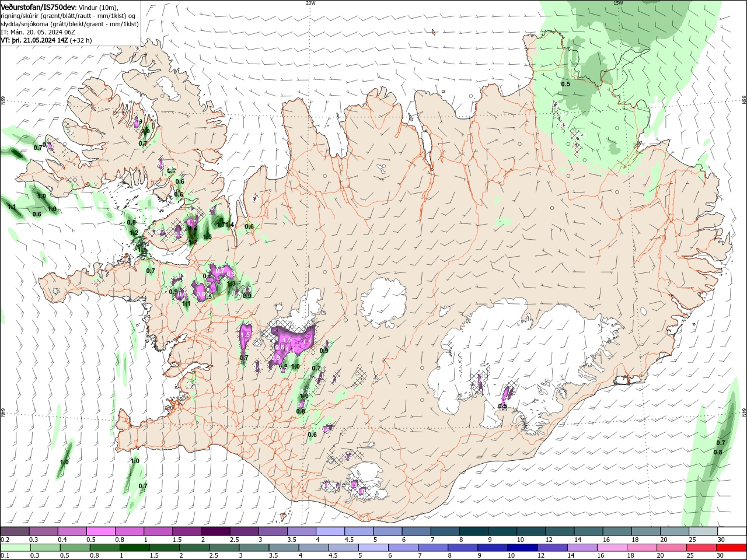Select upper legend swatch for 6
747x560 pixels.
click(x=416, y=531)
